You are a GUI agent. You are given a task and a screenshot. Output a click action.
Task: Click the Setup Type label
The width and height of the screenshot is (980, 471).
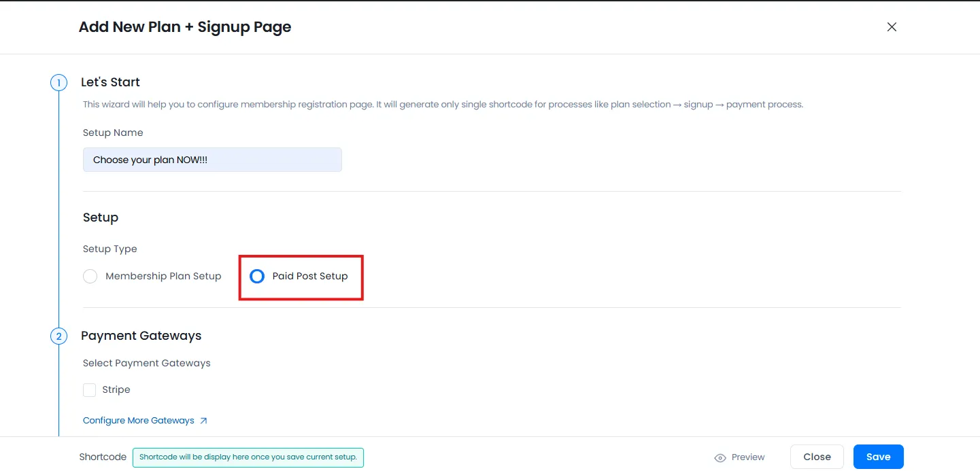[109, 249]
